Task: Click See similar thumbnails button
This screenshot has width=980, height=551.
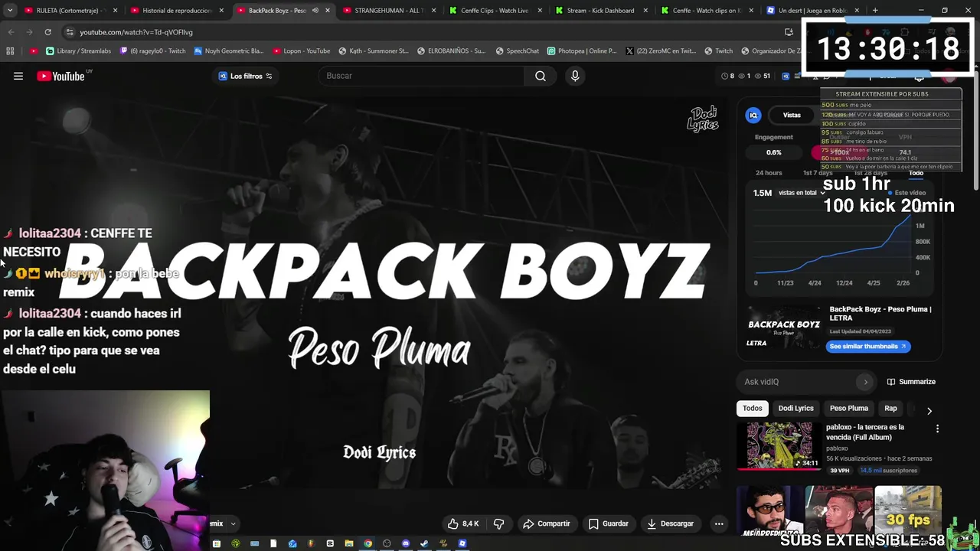Action: pyautogui.click(x=868, y=347)
